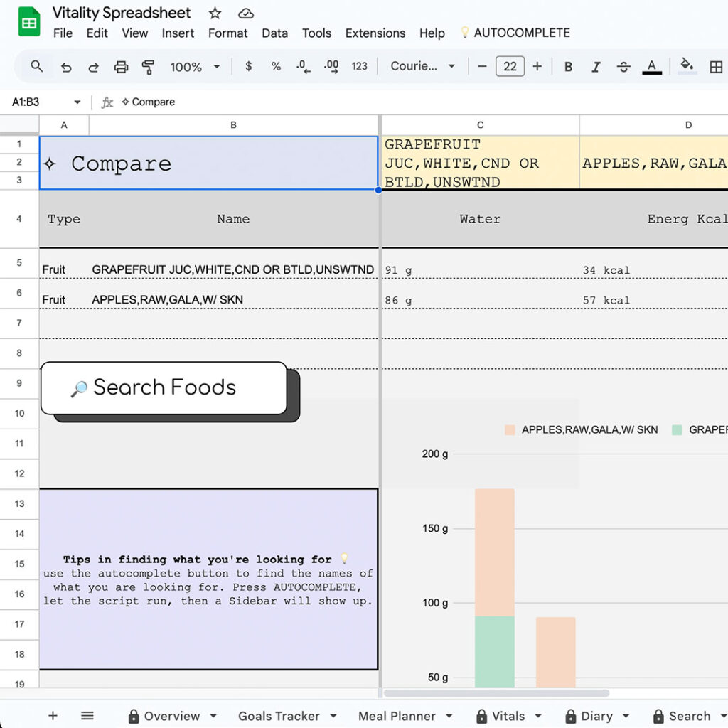Open the text color picker
Screen dimensions: 728x728
coord(652,67)
